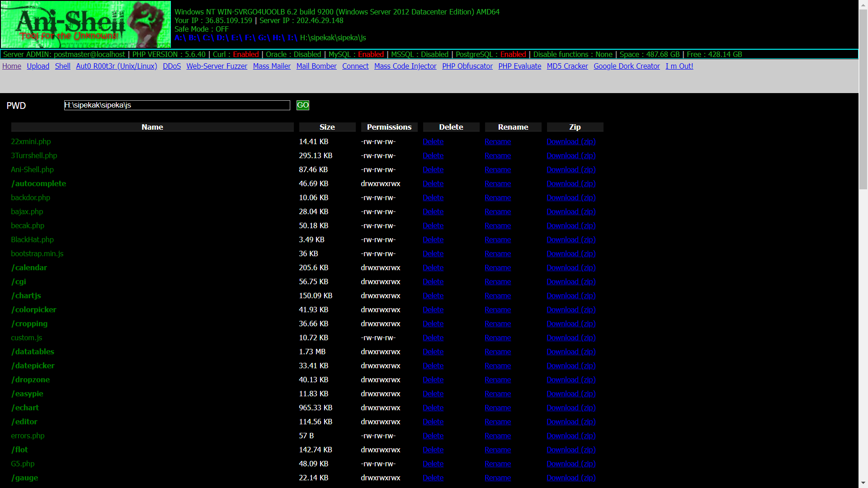The width and height of the screenshot is (868, 488).
Task: Open the /easypie folder
Action: click(x=27, y=394)
